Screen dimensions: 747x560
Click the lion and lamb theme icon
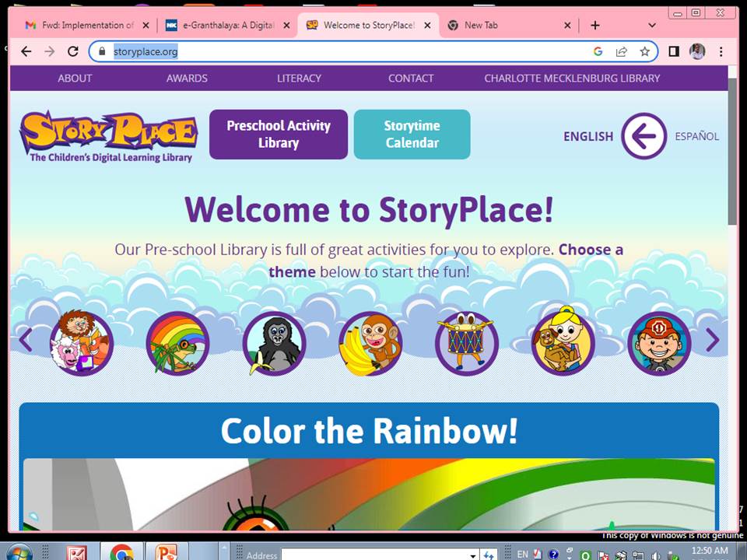(82, 343)
